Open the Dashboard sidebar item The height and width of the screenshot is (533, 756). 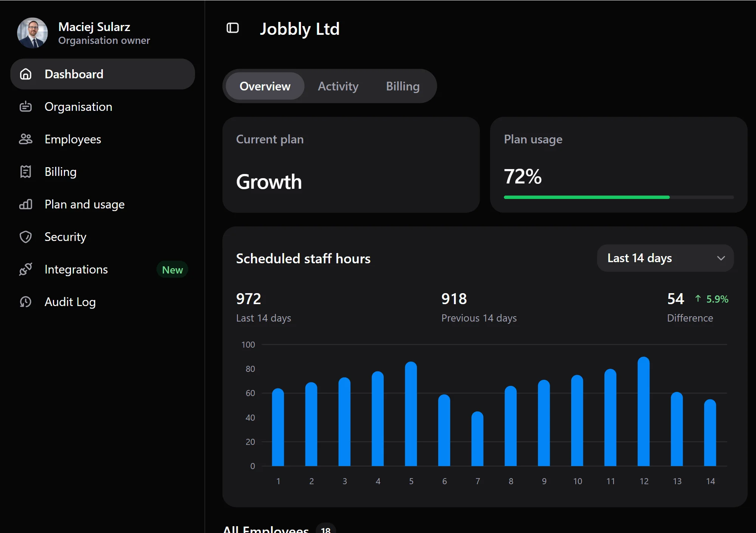tap(103, 74)
